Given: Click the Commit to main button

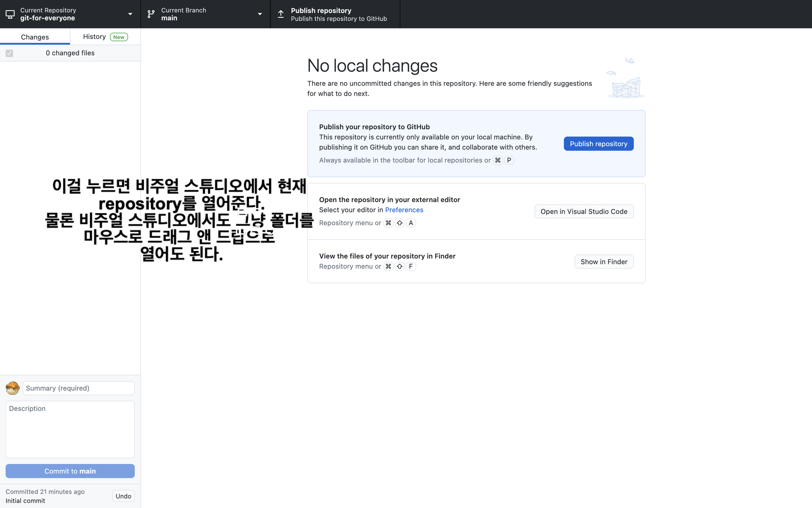Looking at the screenshot, I should 70,471.
